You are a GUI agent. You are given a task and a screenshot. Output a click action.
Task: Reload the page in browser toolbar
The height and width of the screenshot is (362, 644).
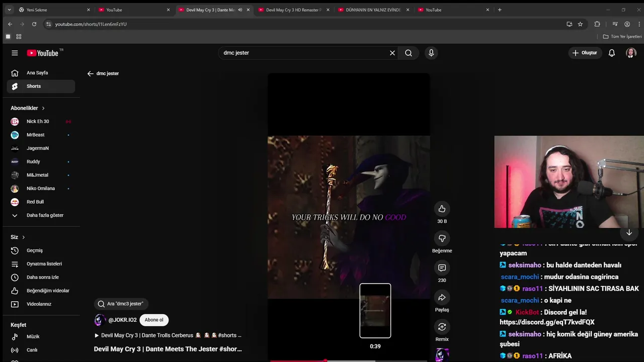[34, 24]
